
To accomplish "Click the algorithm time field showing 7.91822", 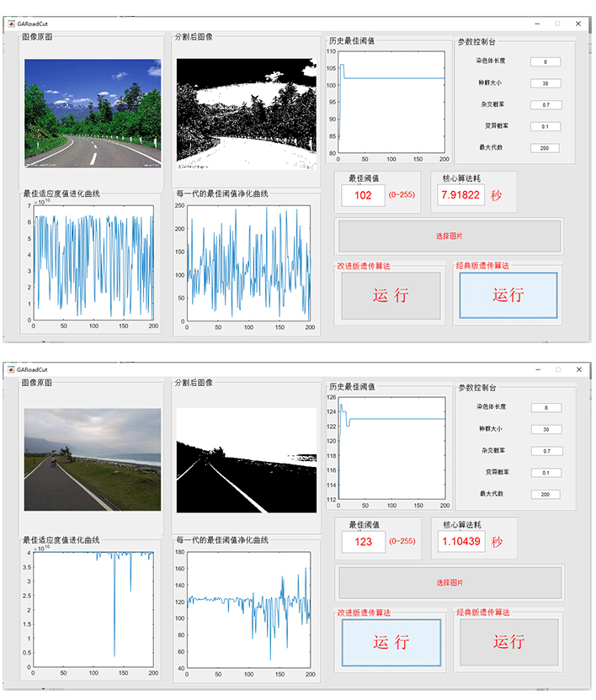I will pyautogui.click(x=460, y=195).
